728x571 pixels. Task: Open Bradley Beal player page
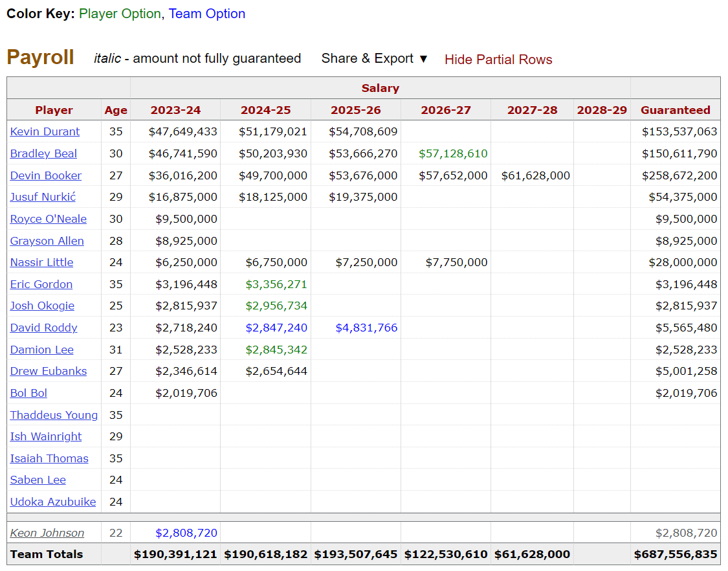43,153
